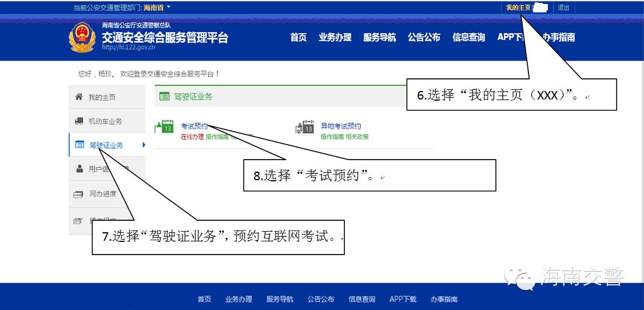Click the hi.122.gov.cn URL text
644x310 pixels.
click(129, 47)
